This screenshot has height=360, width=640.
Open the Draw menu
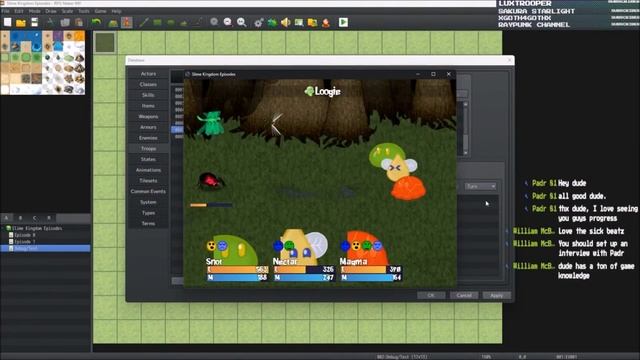(x=51, y=11)
